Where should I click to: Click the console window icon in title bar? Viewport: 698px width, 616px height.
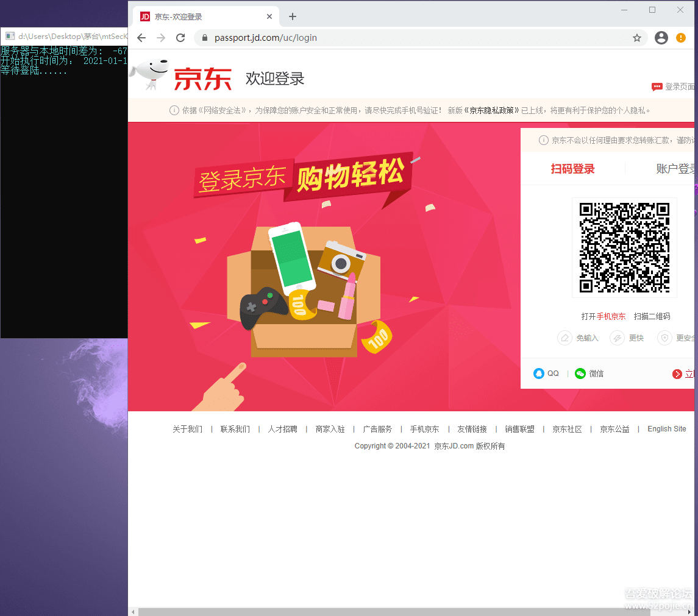[10, 36]
